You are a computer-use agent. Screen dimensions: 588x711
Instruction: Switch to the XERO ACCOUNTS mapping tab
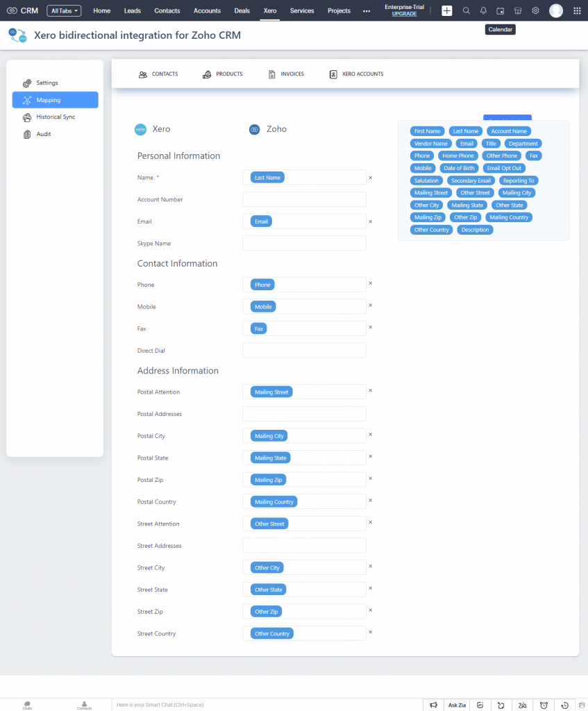pyautogui.click(x=356, y=74)
